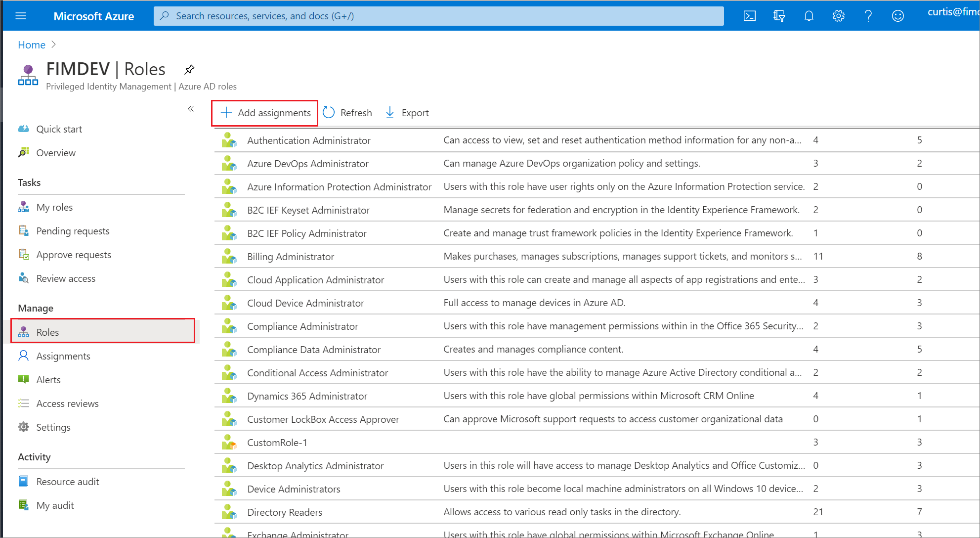Click Pending requests in Tasks
980x538 pixels.
pyautogui.click(x=74, y=230)
